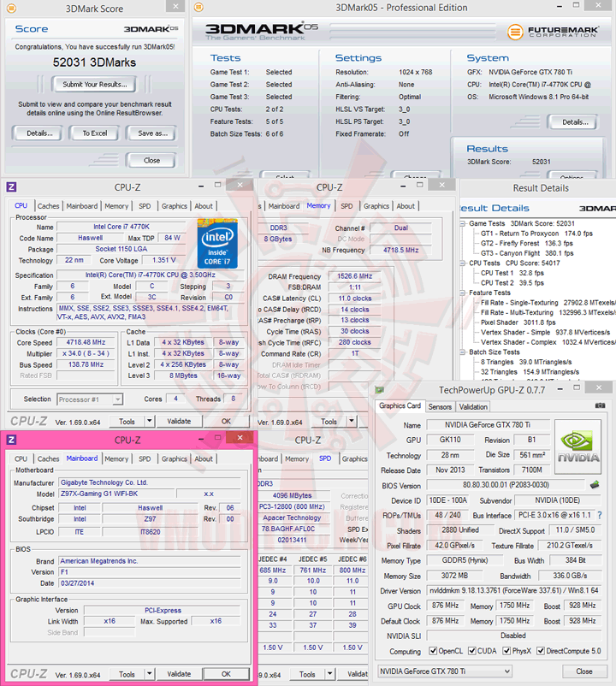Screen dimensions: 616x686
Task: Click the GPU-Z title bar icon
Action: [x=379, y=389]
